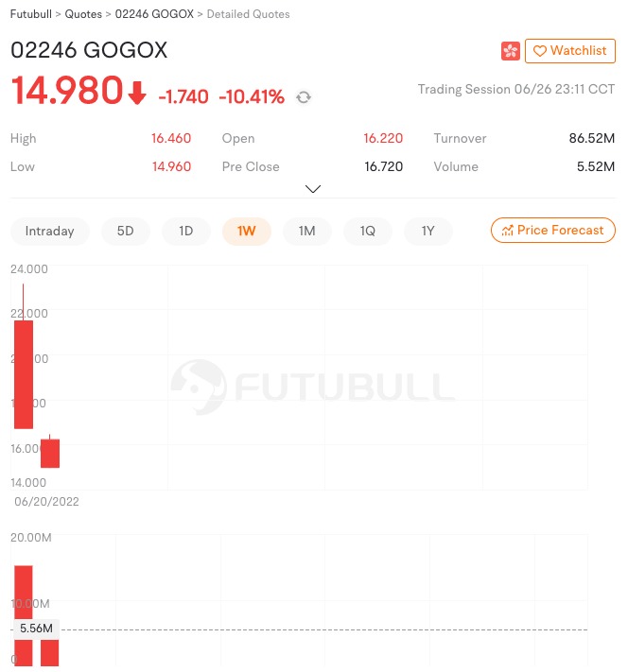Switch the chart to 1M

coord(307,231)
